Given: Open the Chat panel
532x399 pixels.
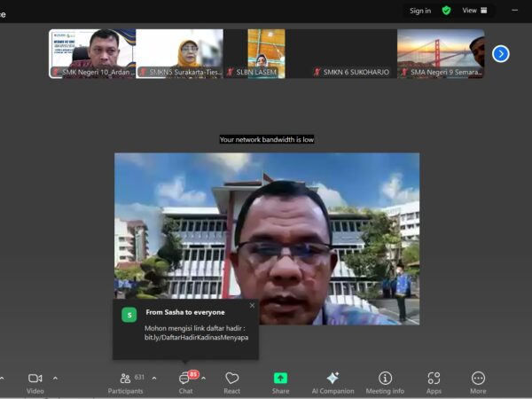Looking at the screenshot, I should click(185, 382).
